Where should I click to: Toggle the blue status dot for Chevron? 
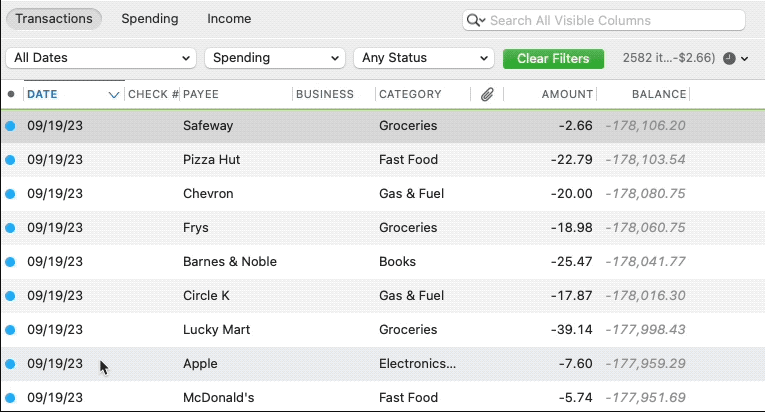(x=11, y=194)
